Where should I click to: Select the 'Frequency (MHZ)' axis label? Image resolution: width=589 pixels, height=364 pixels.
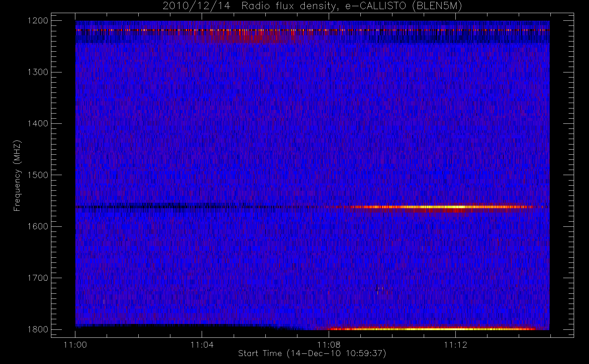17,175
